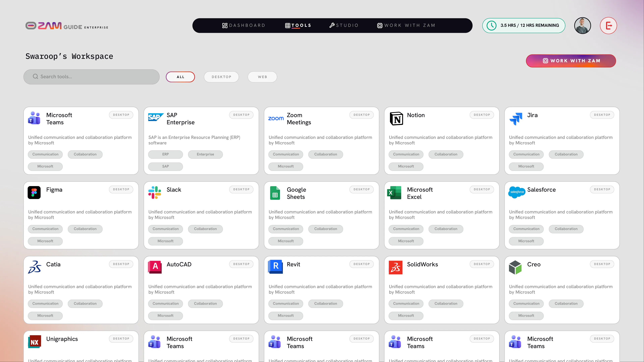644x362 pixels.
Task: Filter tools by DESKTOP
Action: click(x=221, y=77)
